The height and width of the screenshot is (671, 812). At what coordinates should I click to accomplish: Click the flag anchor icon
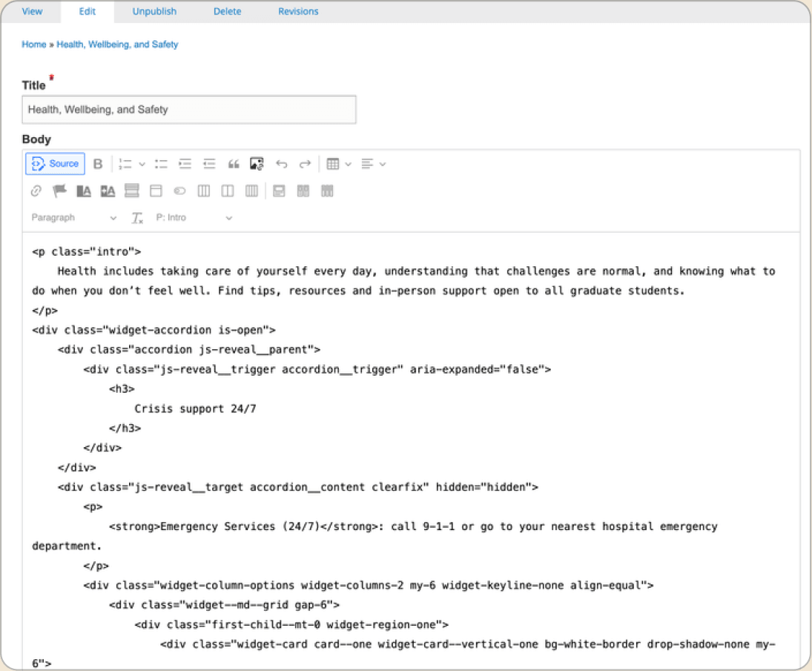pyautogui.click(x=59, y=191)
